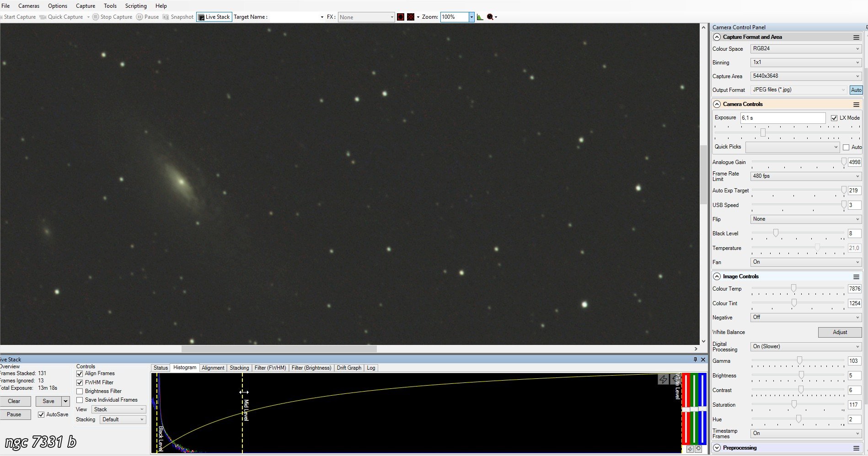The height and width of the screenshot is (456, 868).
Task: Open the Digital Processing dropdown
Action: pyautogui.click(x=806, y=346)
